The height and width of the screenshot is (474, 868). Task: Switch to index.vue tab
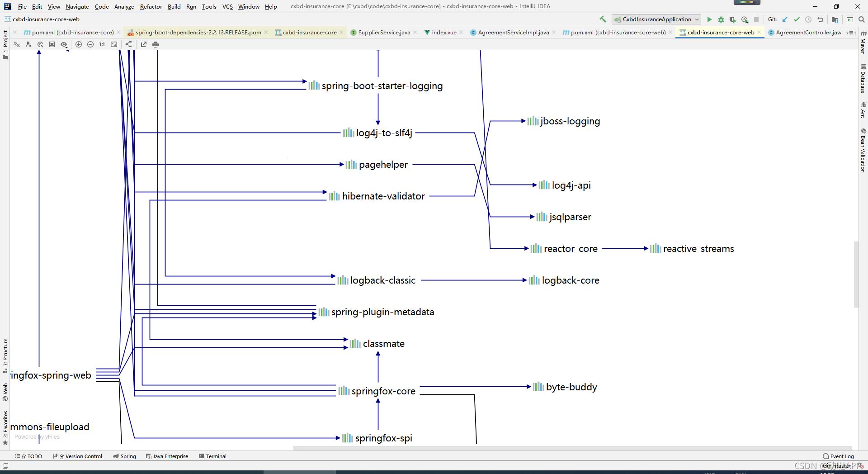[x=444, y=33]
